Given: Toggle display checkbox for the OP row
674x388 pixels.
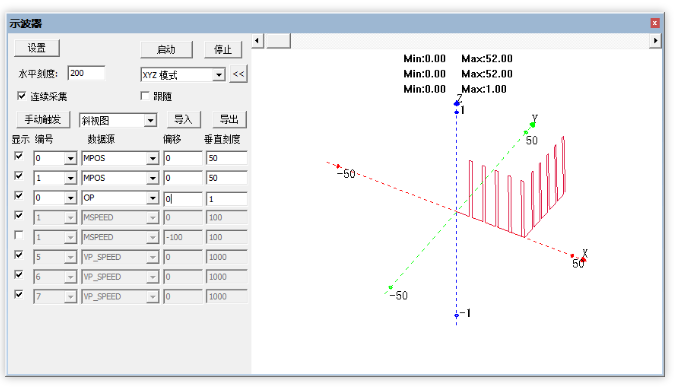Looking at the screenshot, I should pos(18,196).
